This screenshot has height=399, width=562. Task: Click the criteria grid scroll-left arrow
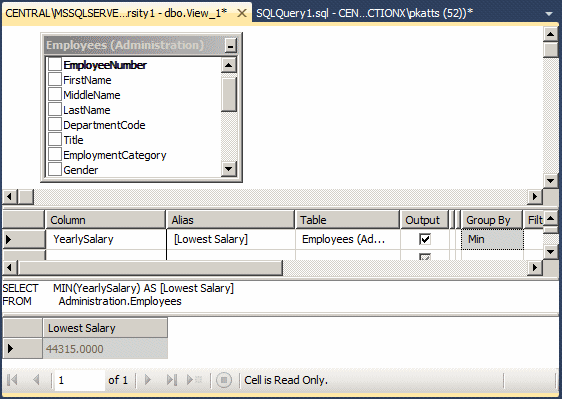pyautogui.click(x=10, y=267)
